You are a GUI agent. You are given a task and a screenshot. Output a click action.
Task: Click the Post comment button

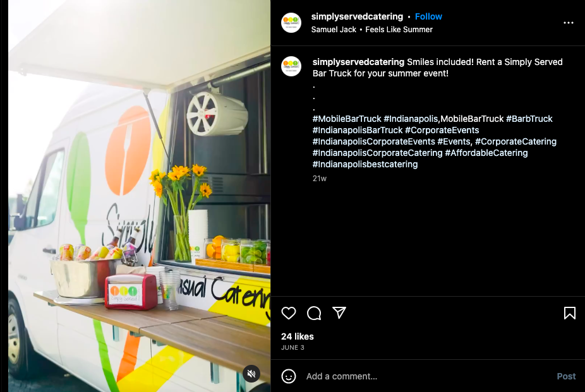pyautogui.click(x=566, y=376)
